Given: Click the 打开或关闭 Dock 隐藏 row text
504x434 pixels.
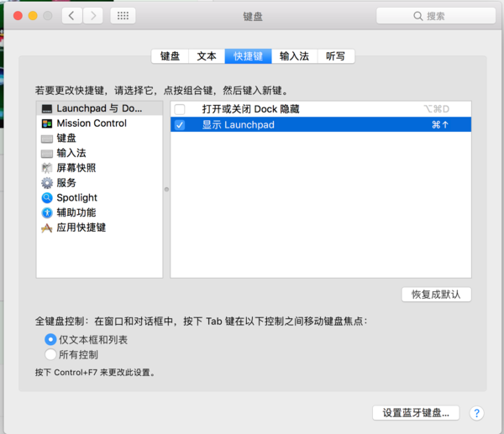Looking at the screenshot, I should (x=250, y=109).
